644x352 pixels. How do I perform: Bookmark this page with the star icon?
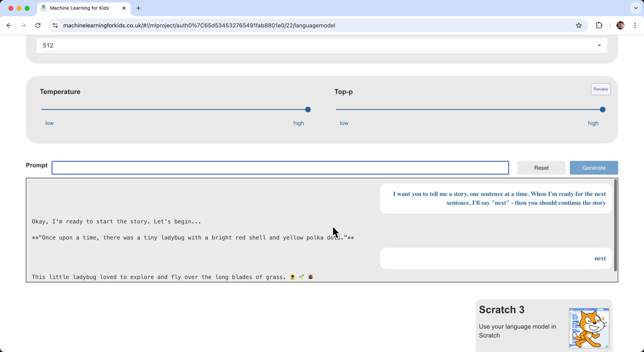tap(579, 25)
